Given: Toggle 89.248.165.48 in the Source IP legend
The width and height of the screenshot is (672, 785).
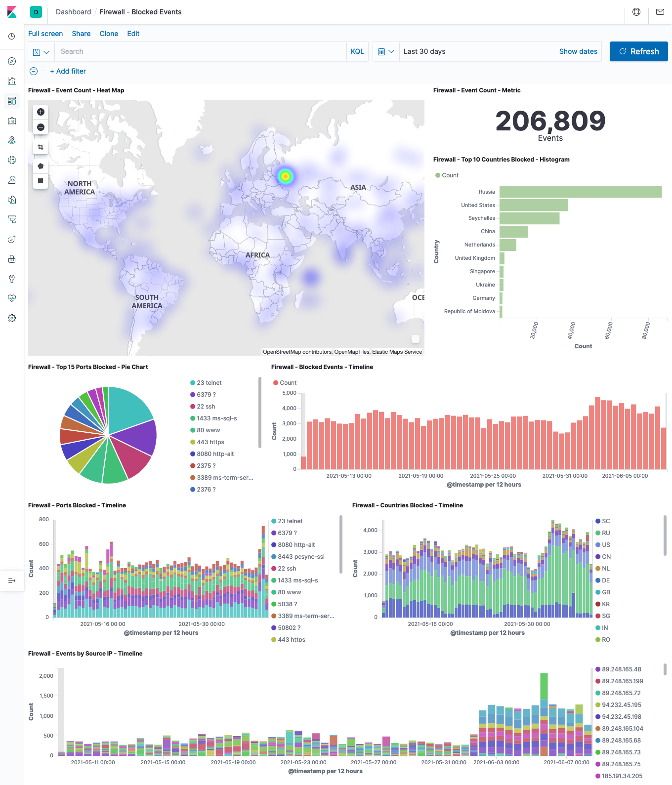Looking at the screenshot, I should (x=621, y=669).
